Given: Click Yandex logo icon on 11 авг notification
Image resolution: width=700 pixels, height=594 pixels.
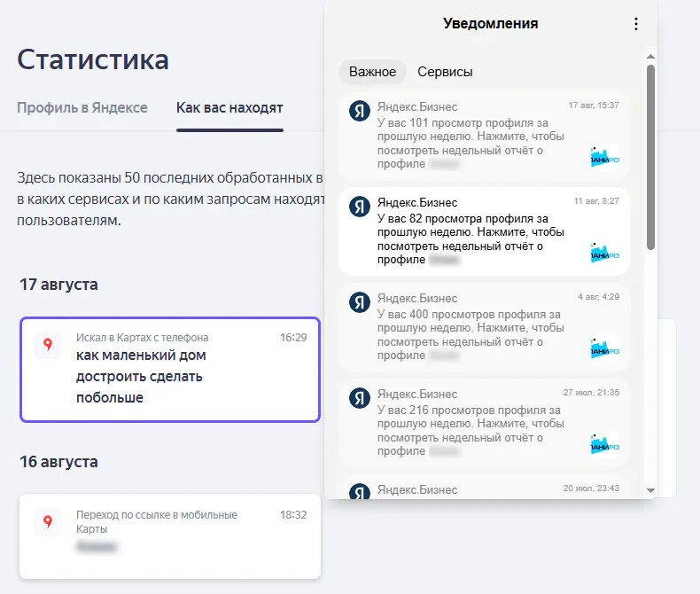Looking at the screenshot, I should click(x=360, y=207).
